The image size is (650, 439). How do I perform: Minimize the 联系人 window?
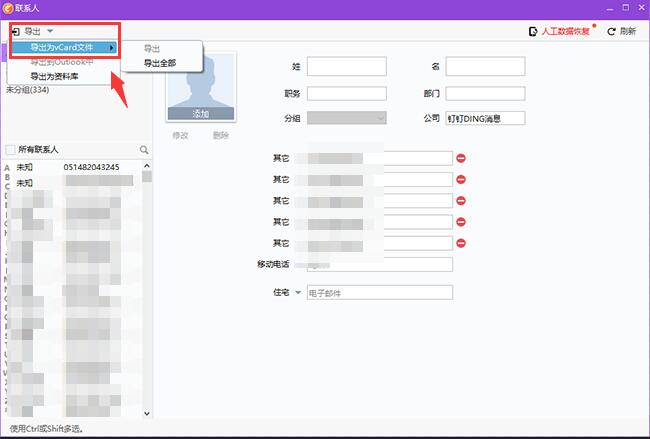pyautogui.click(x=610, y=8)
